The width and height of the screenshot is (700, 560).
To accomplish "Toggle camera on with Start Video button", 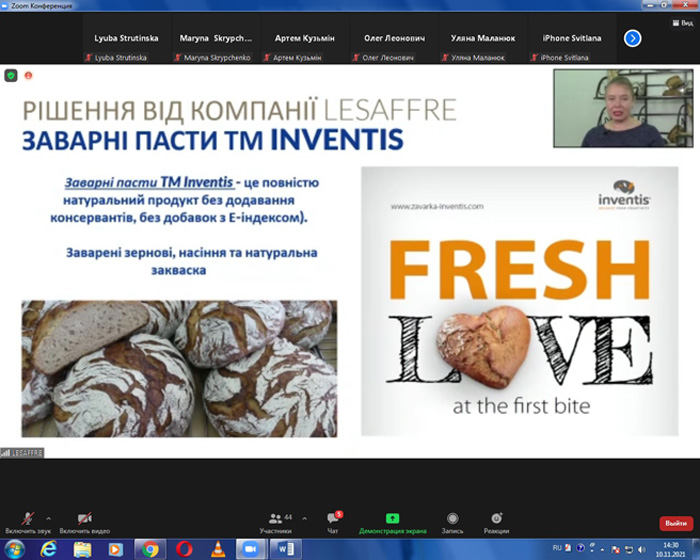I will tap(84, 522).
